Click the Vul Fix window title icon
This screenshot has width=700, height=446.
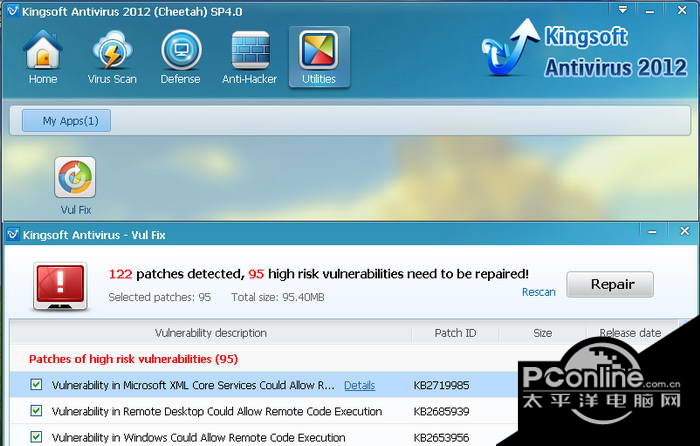pos(12,234)
